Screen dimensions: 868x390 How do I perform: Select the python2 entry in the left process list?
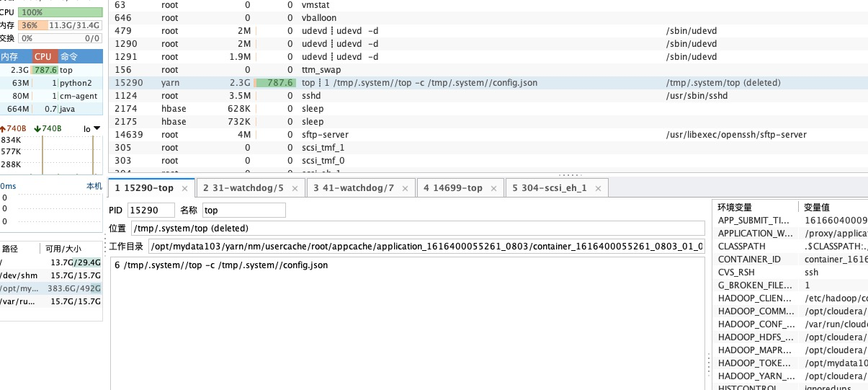tap(51, 83)
